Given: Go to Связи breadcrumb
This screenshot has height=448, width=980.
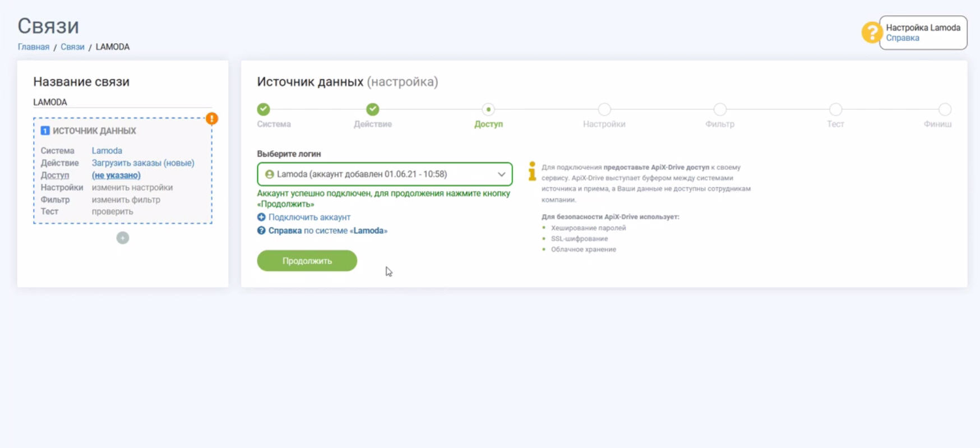Looking at the screenshot, I should click(72, 47).
